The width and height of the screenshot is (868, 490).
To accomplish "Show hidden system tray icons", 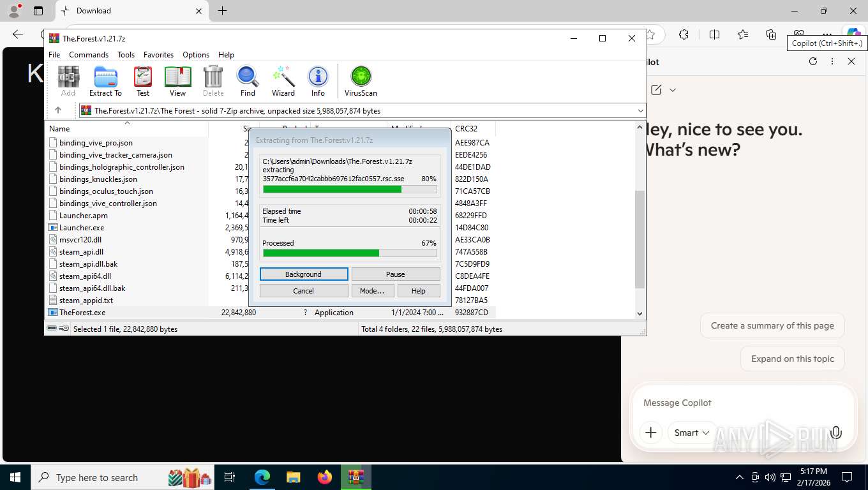I will tap(740, 477).
